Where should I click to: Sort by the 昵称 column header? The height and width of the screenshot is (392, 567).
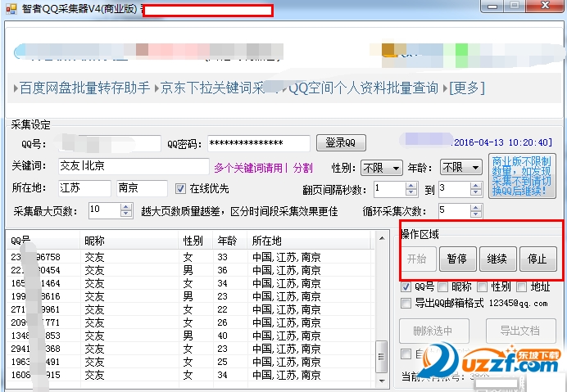(x=129, y=241)
